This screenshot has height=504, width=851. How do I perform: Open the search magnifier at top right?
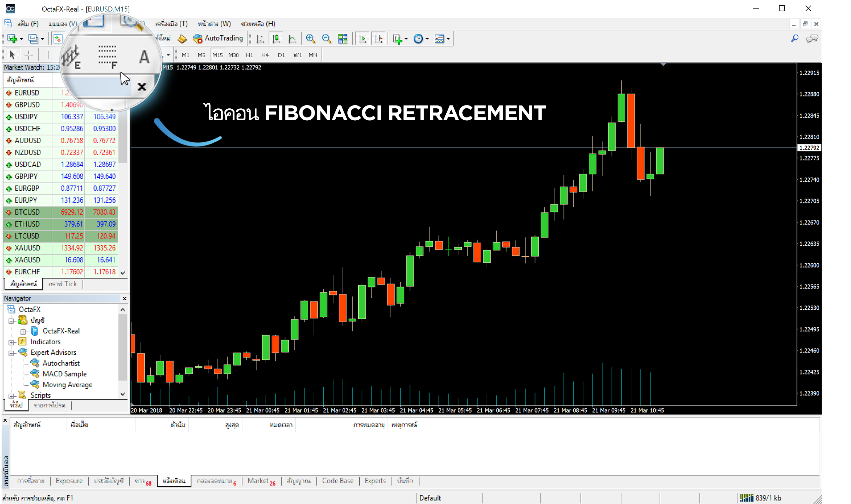(x=795, y=39)
